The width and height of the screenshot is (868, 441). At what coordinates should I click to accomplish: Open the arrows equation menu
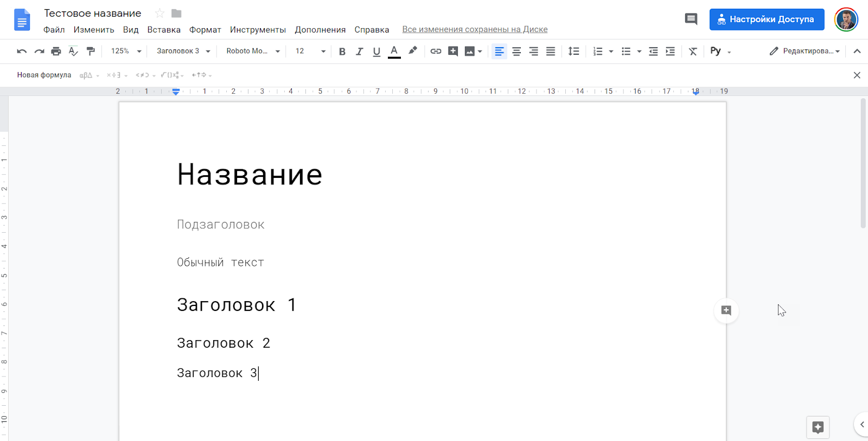tap(201, 75)
